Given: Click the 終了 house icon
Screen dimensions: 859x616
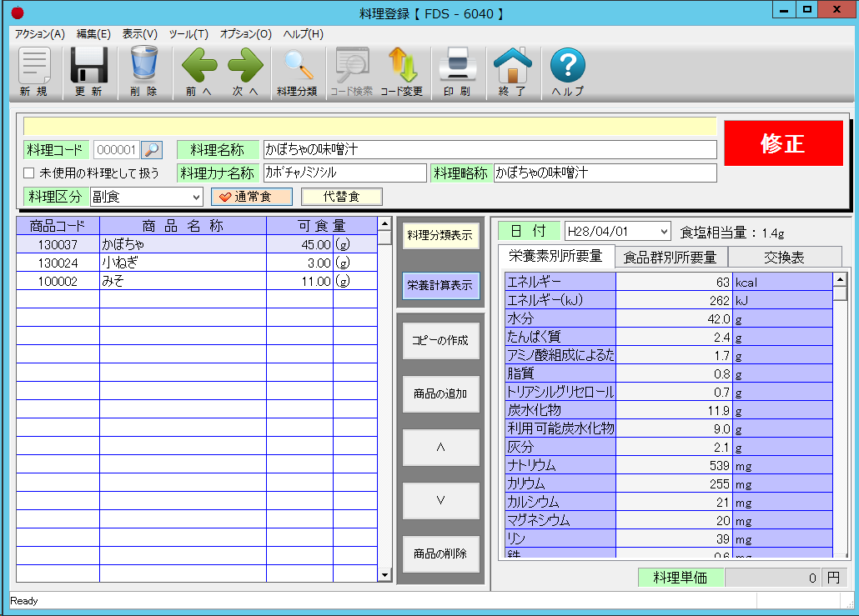Looking at the screenshot, I should click(x=512, y=72).
